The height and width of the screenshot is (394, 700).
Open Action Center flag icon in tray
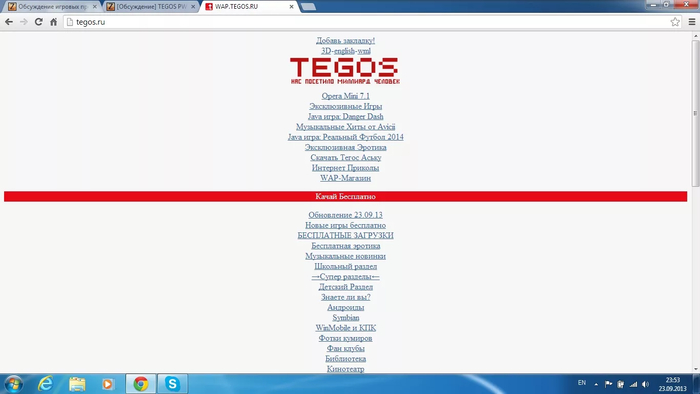pos(608,384)
